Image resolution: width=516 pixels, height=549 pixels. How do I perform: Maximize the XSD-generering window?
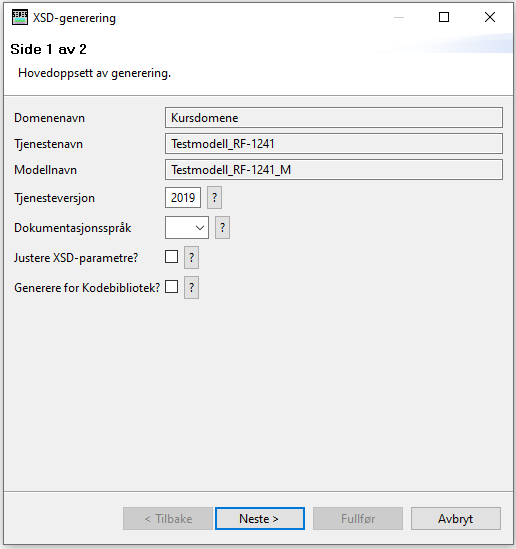click(444, 17)
